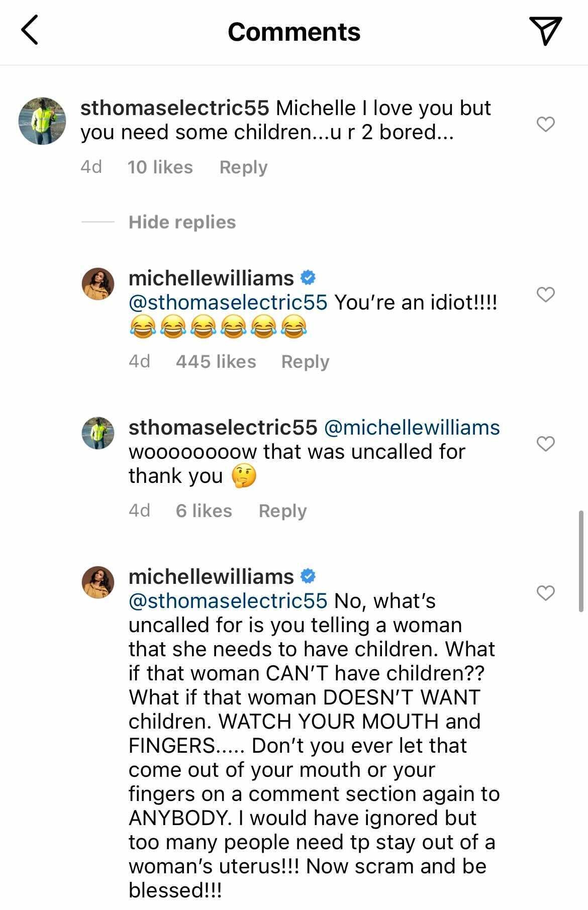
Task: Collapse thread with Hide replies
Action: tap(182, 222)
